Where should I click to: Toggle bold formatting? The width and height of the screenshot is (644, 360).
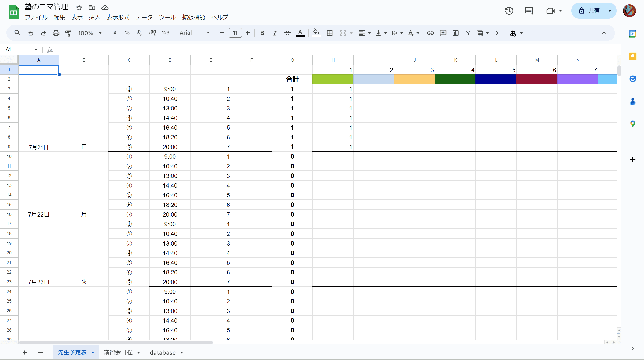262,33
